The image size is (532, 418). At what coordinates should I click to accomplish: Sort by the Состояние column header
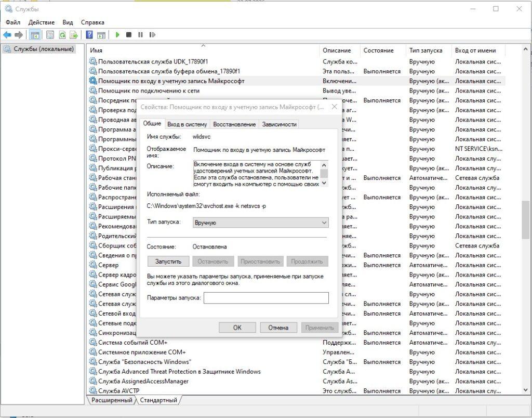coord(383,50)
